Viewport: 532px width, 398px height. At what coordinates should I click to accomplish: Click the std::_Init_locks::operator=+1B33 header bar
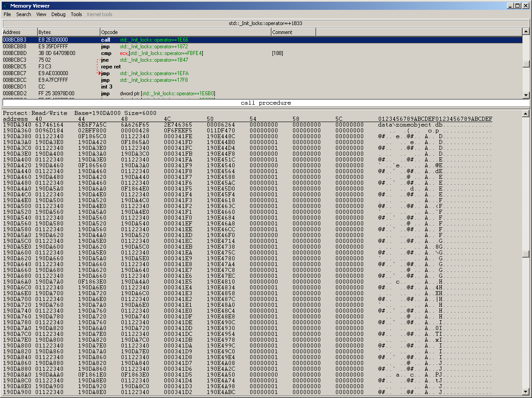click(x=266, y=23)
